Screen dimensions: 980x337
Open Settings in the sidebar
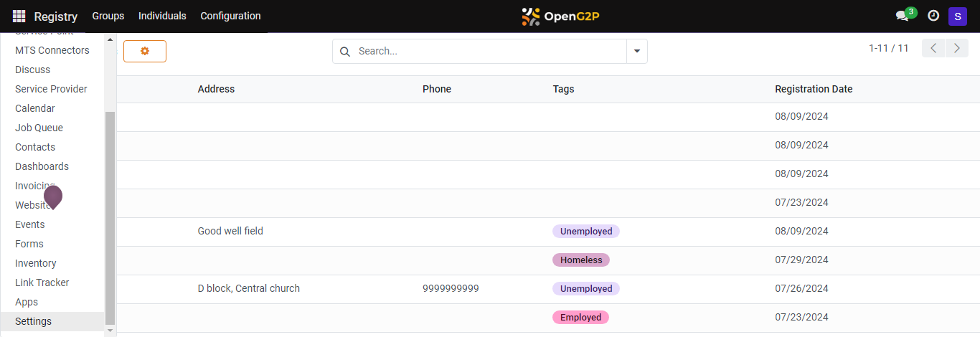(33, 321)
